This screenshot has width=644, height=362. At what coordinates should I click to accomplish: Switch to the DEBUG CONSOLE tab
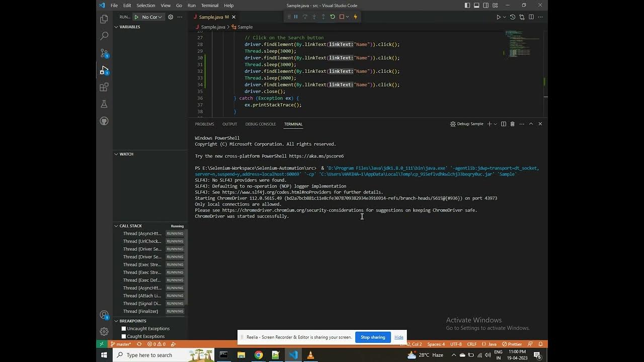261,124
